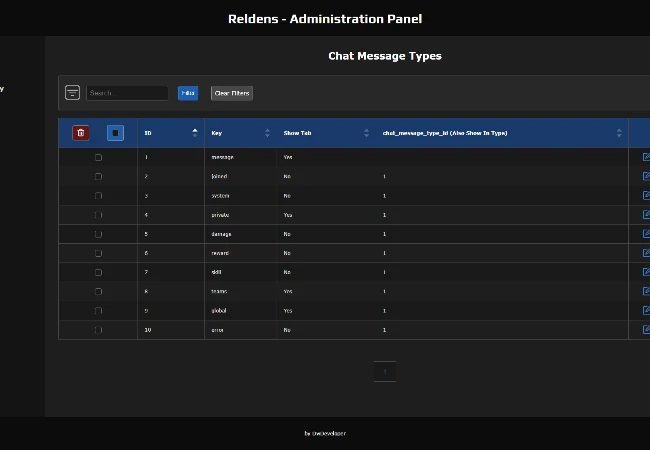Screen dimensions: 650x450
Task: Check the checkbox for the skill row
Action: pyautogui.click(x=98, y=272)
